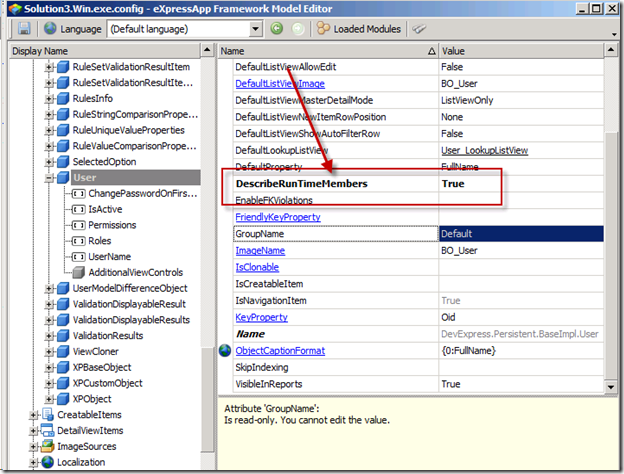Click the ImageSources node icon
The height and width of the screenshot is (474, 624).
coord(48,446)
